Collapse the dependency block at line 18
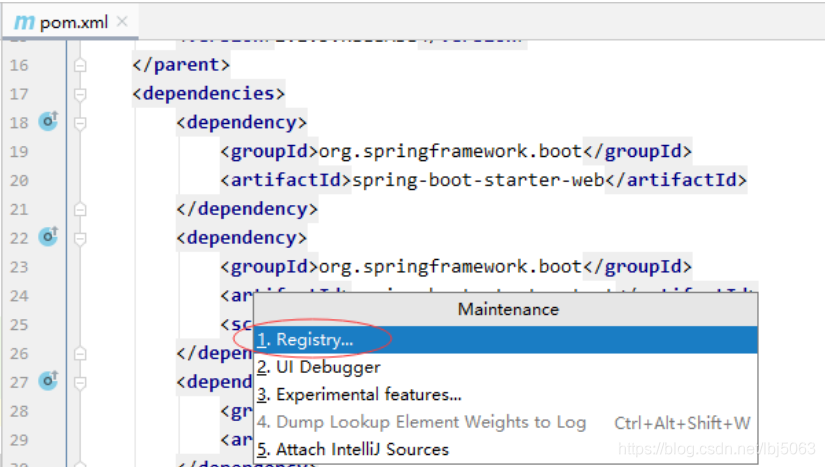825x467 pixels. [80, 123]
